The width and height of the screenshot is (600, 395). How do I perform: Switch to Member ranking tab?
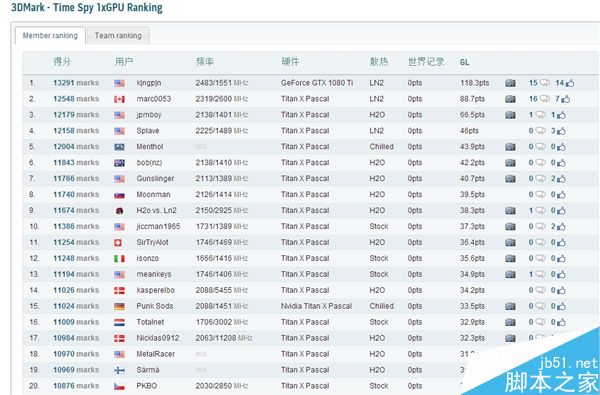click(x=50, y=36)
